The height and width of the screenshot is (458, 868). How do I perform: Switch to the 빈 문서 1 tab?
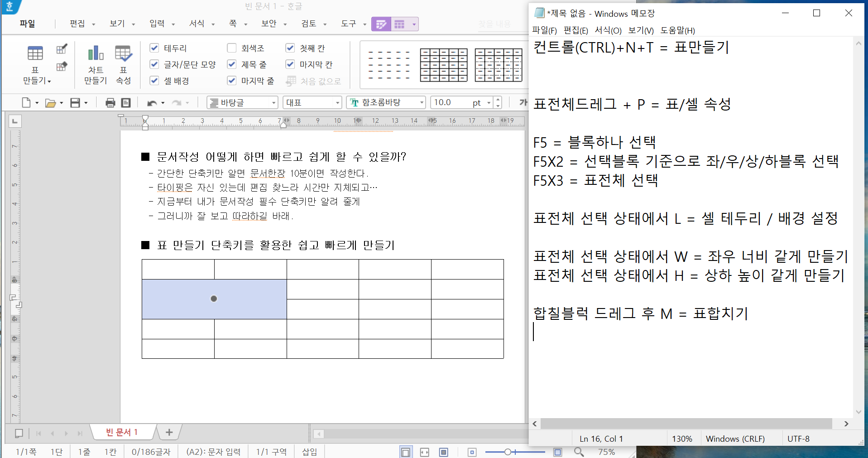[x=122, y=432]
